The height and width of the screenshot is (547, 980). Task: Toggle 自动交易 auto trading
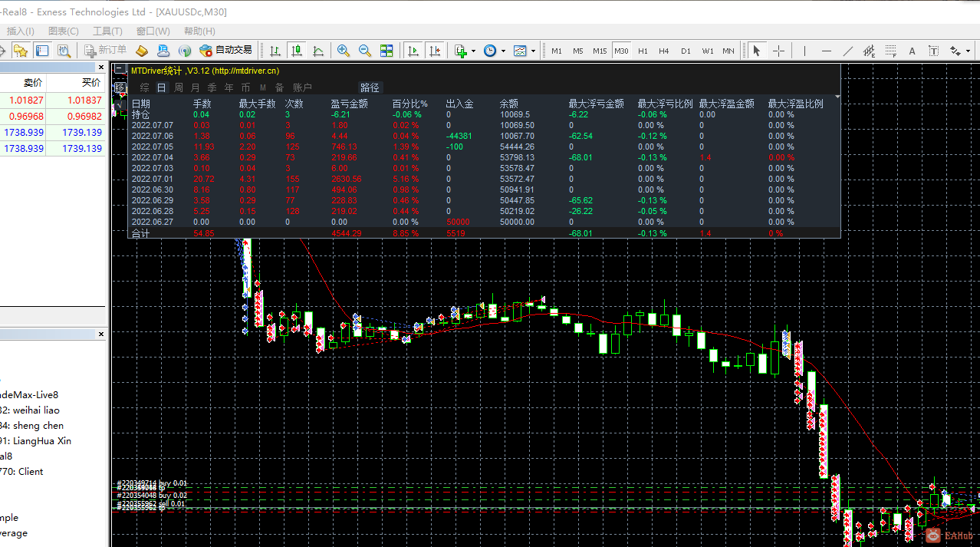click(225, 51)
